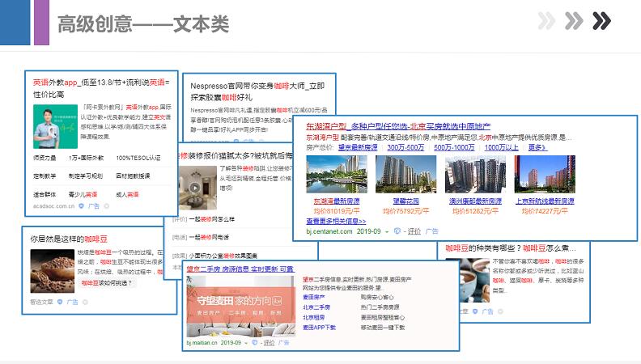Click the evaluation icon next to bj.centanet.com date
This screenshot has height=364, width=641.
399,231
